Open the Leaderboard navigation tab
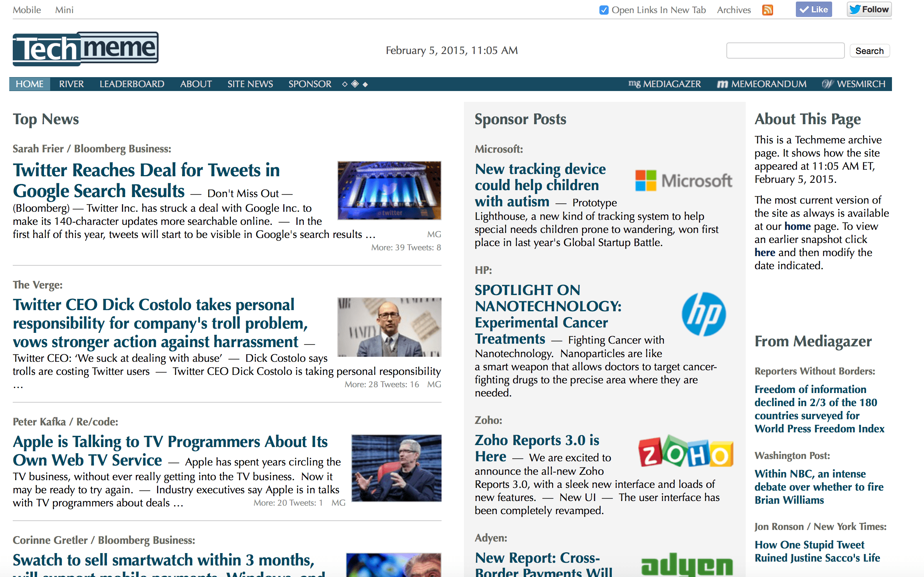 click(132, 84)
